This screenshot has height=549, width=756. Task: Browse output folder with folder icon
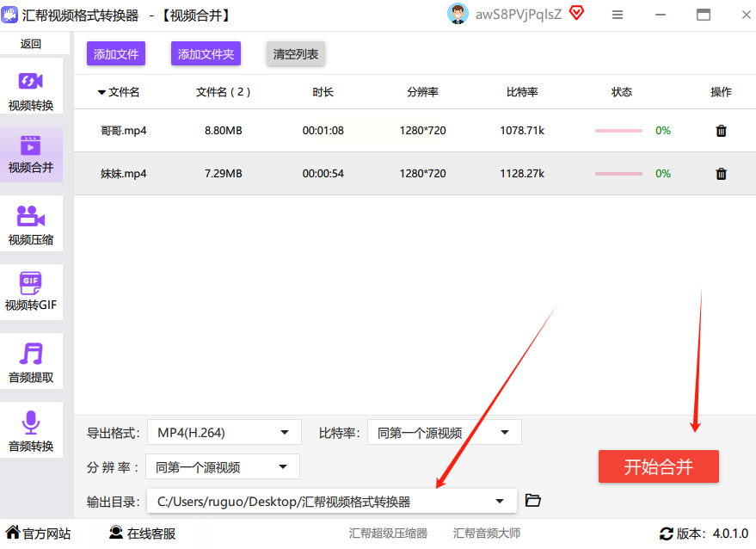coord(532,500)
